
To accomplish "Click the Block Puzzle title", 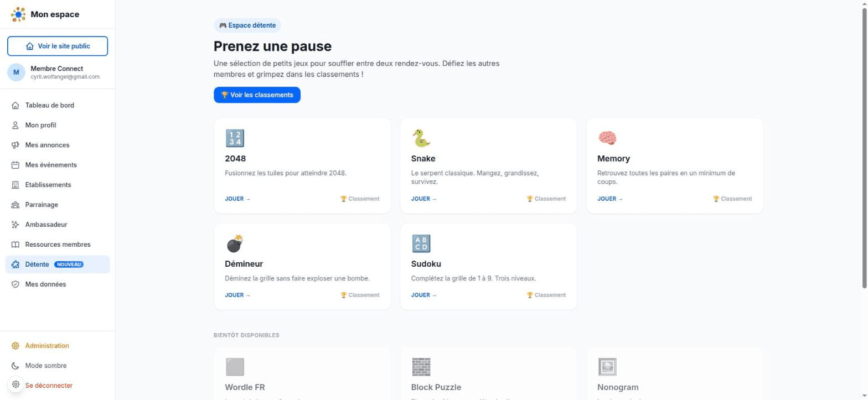I will (x=436, y=387).
